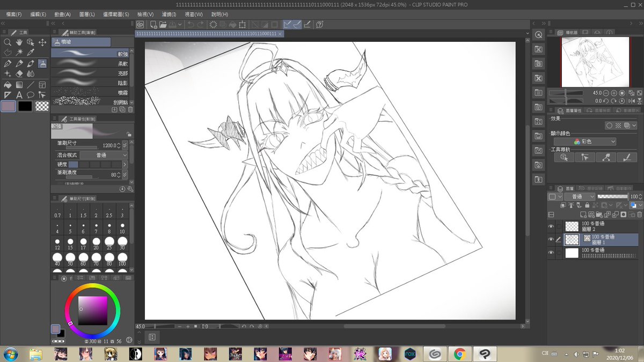Open the Clip Studio launcher icon
Image resolution: width=644 pixels, height=362 pixels.
(x=141, y=24)
